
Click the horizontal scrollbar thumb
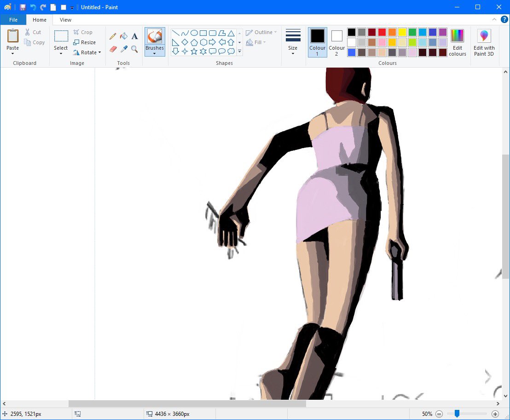coord(187,404)
